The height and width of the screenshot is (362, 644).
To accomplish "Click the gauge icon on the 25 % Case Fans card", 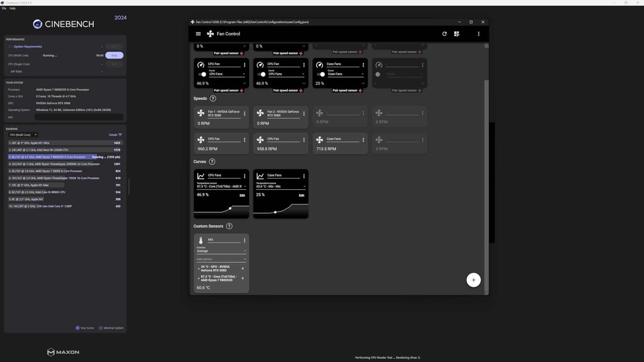I will [x=319, y=65].
